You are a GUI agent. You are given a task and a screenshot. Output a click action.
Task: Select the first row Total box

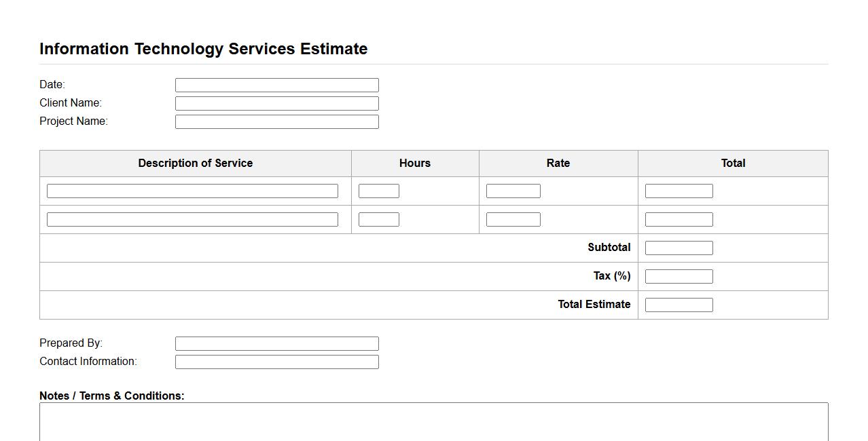click(679, 191)
